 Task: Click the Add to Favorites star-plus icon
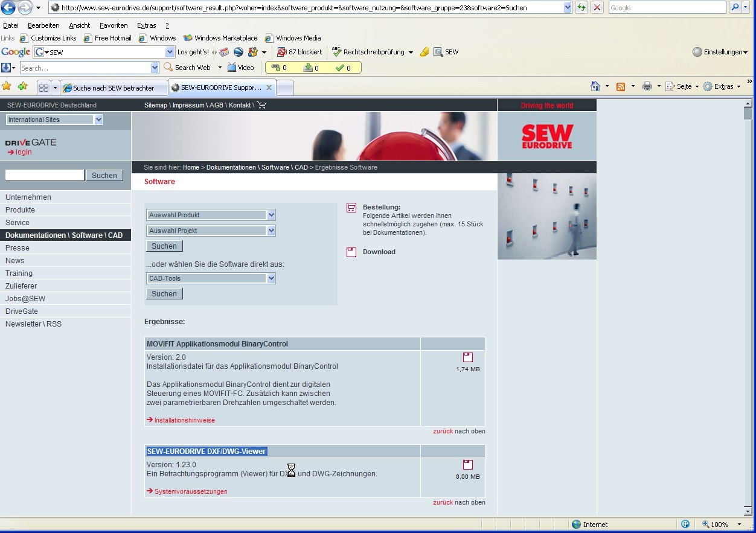pyautogui.click(x=23, y=86)
